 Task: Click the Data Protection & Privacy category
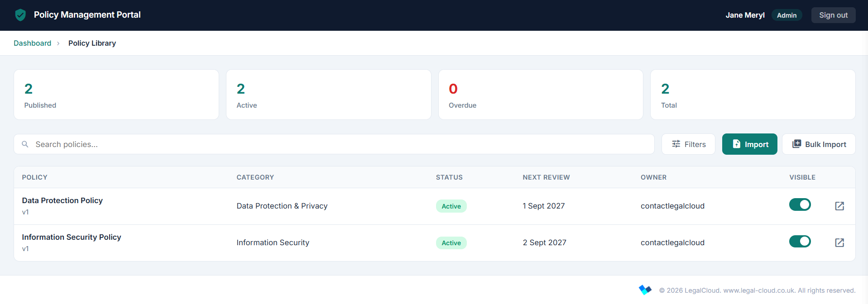282,206
